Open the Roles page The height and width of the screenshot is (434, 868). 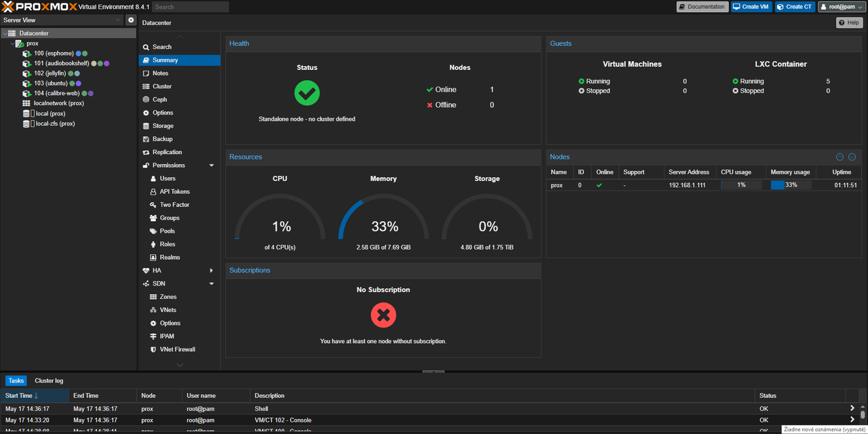(179, 244)
